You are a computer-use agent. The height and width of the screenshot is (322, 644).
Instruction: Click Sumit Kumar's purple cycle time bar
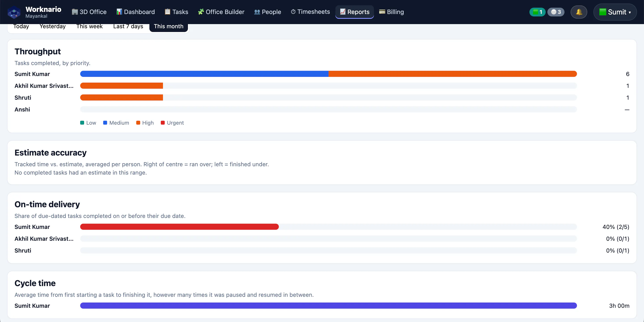329,306
